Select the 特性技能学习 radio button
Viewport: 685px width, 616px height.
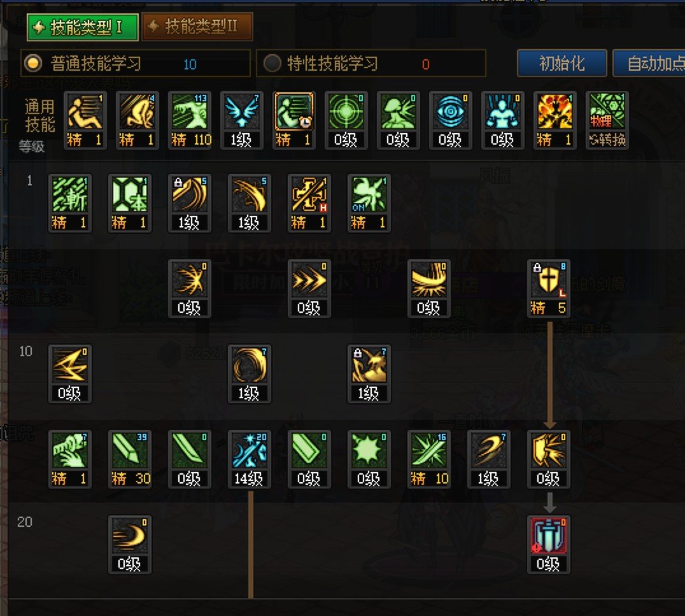click(x=272, y=64)
